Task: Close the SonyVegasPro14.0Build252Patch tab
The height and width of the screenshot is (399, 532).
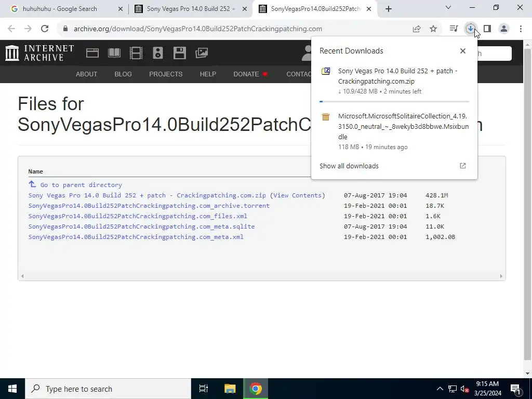Action: point(369,9)
